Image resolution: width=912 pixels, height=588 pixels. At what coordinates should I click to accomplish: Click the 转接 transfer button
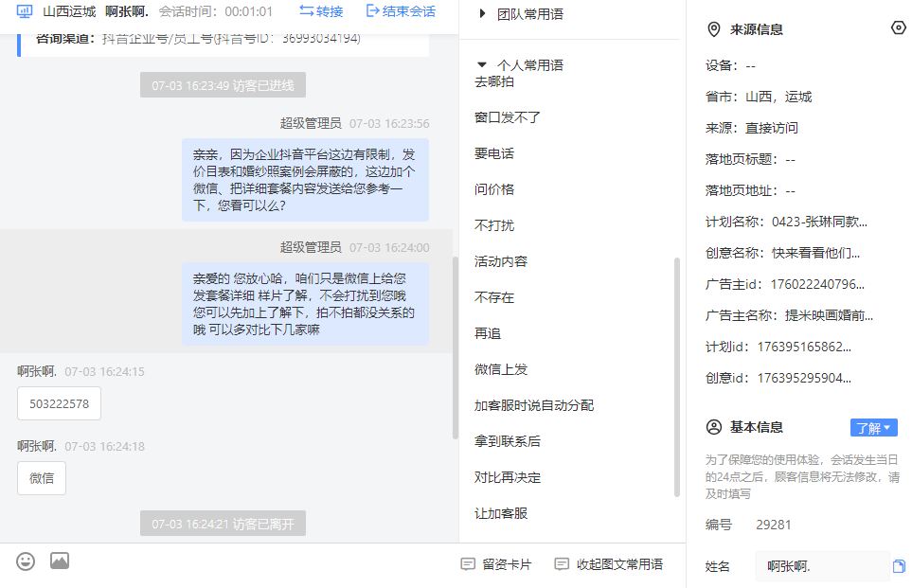321,11
